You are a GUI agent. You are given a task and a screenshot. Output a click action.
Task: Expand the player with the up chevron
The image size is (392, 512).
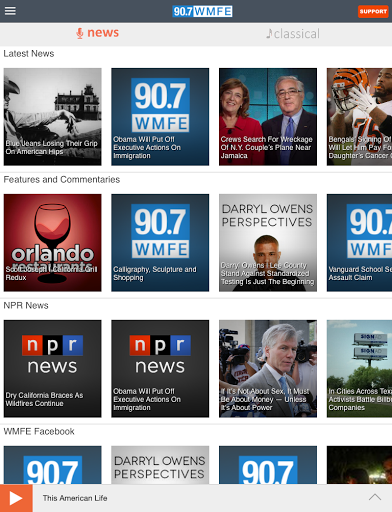click(x=375, y=497)
